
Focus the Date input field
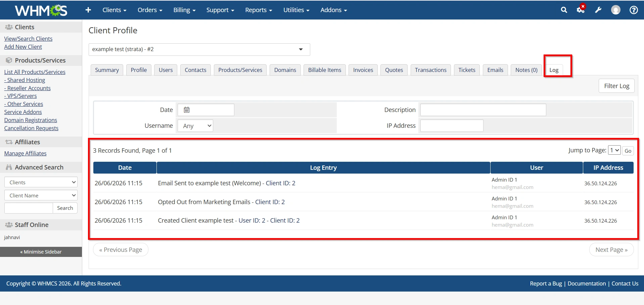205,110
